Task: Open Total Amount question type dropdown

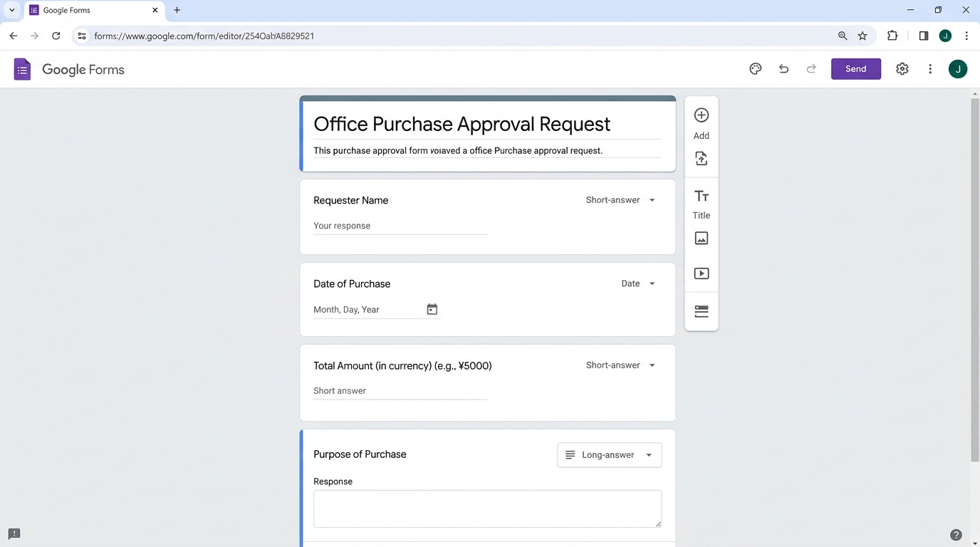Action: 620,365
